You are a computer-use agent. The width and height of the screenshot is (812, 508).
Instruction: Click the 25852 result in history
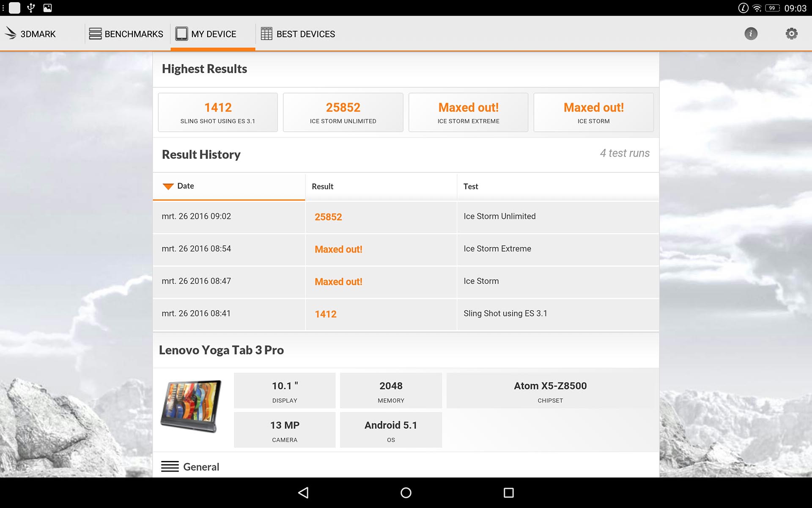[328, 217]
